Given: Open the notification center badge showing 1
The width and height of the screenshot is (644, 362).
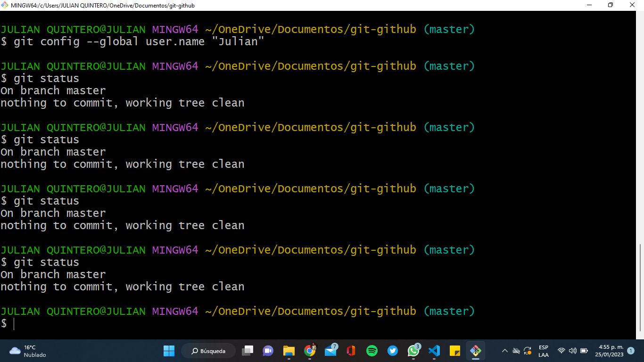Looking at the screenshot, I should [631, 351].
